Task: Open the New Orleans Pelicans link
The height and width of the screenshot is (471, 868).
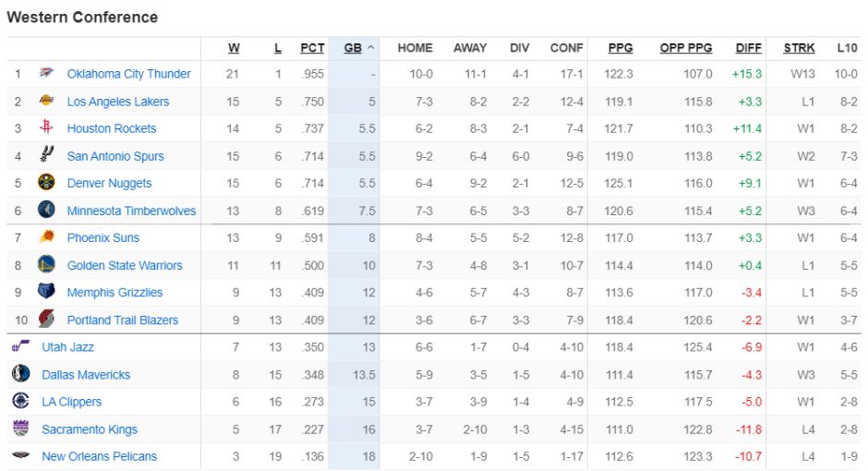Action: click(x=99, y=456)
